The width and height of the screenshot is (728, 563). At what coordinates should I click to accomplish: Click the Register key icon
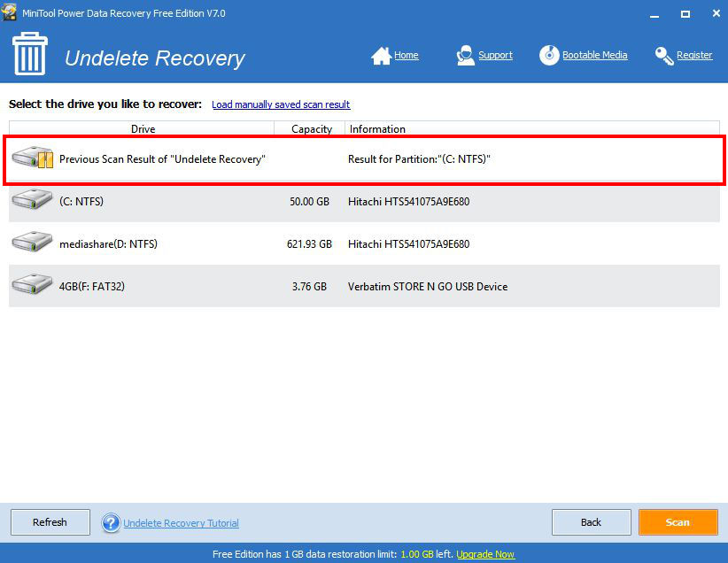point(664,56)
